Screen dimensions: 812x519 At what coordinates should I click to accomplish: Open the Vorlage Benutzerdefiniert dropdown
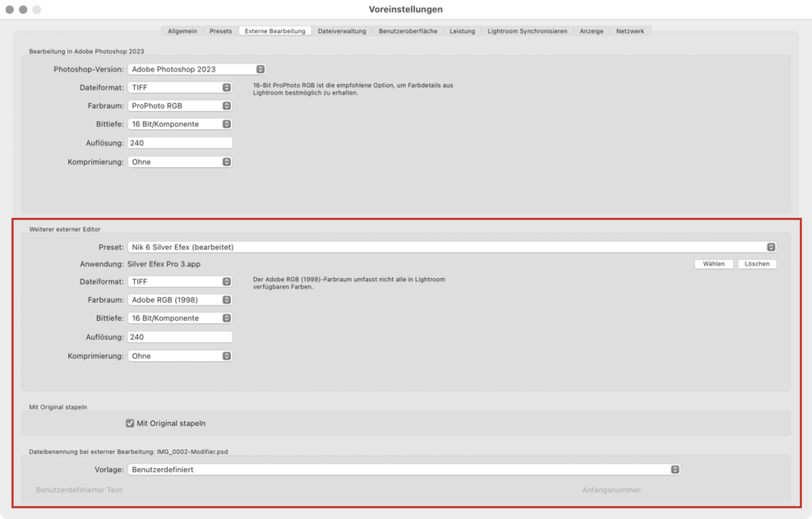[404, 469]
